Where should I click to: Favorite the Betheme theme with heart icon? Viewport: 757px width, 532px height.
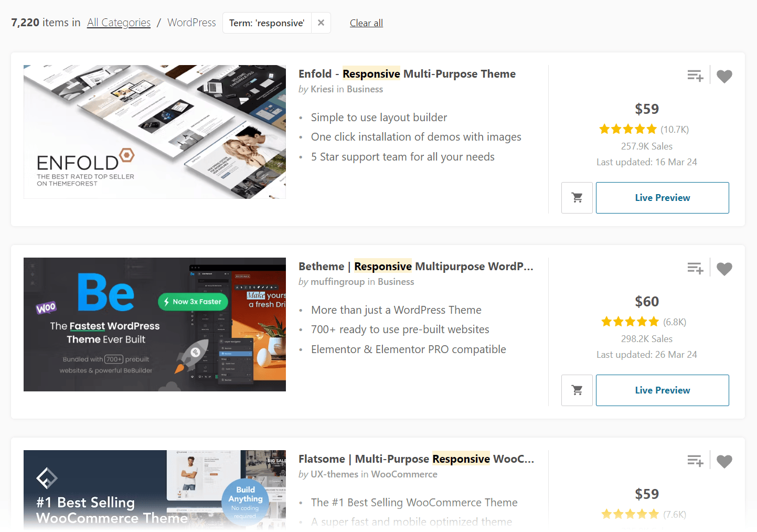724,269
